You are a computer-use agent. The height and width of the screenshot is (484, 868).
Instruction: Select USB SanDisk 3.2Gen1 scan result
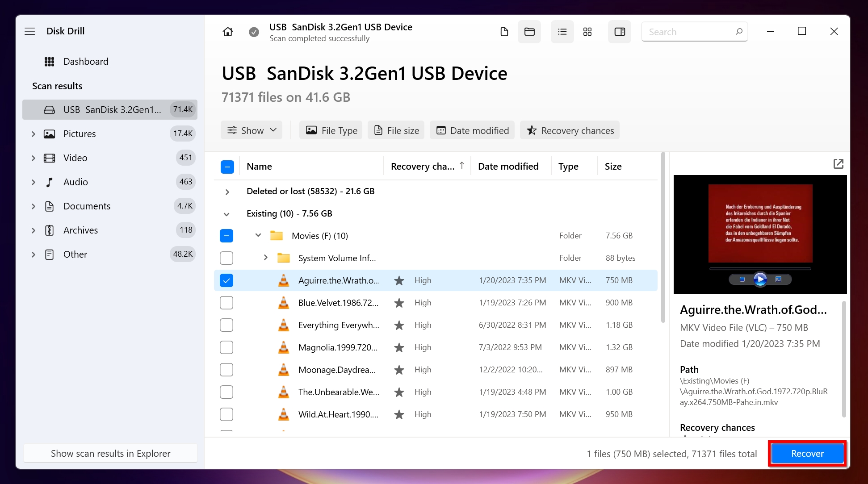pos(110,110)
